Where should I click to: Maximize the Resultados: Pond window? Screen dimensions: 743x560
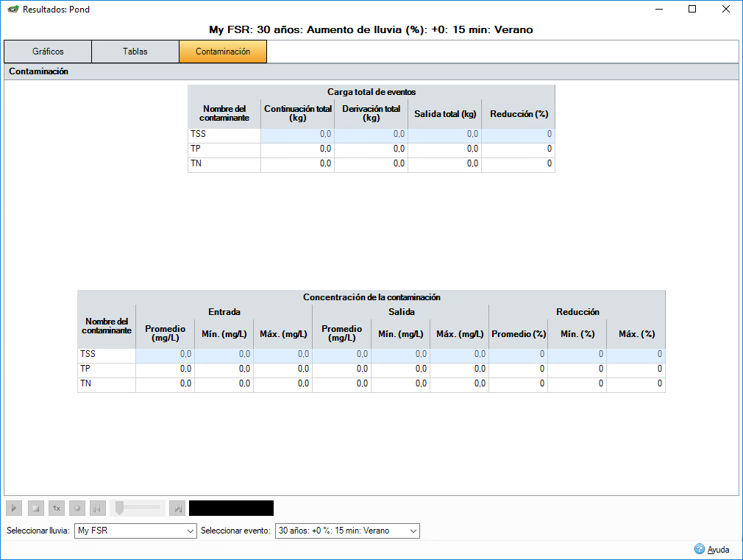point(692,9)
